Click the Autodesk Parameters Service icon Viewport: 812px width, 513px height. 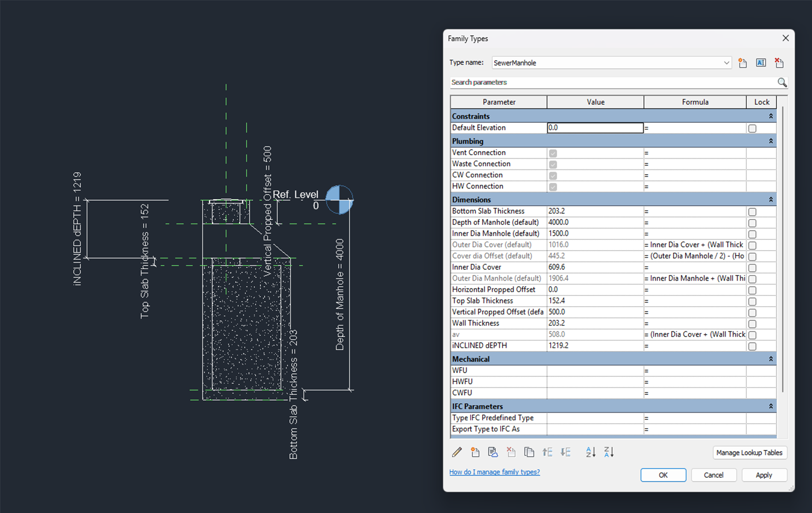(493, 452)
